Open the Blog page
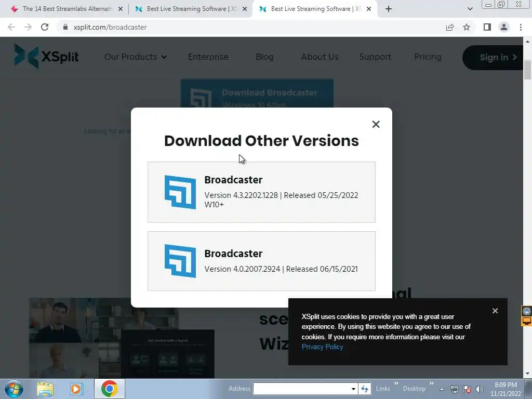 tap(264, 57)
